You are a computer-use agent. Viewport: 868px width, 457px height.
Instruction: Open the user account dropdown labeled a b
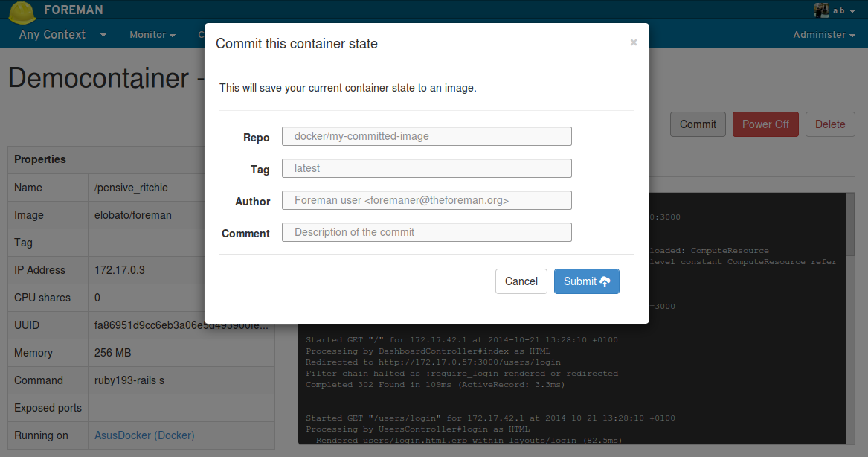pos(840,10)
